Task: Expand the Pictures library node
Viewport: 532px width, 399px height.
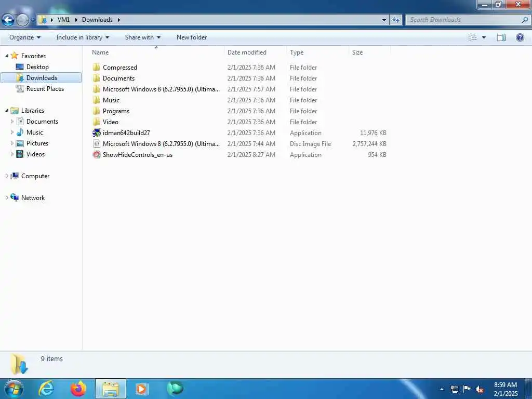Action: [12, 143]
